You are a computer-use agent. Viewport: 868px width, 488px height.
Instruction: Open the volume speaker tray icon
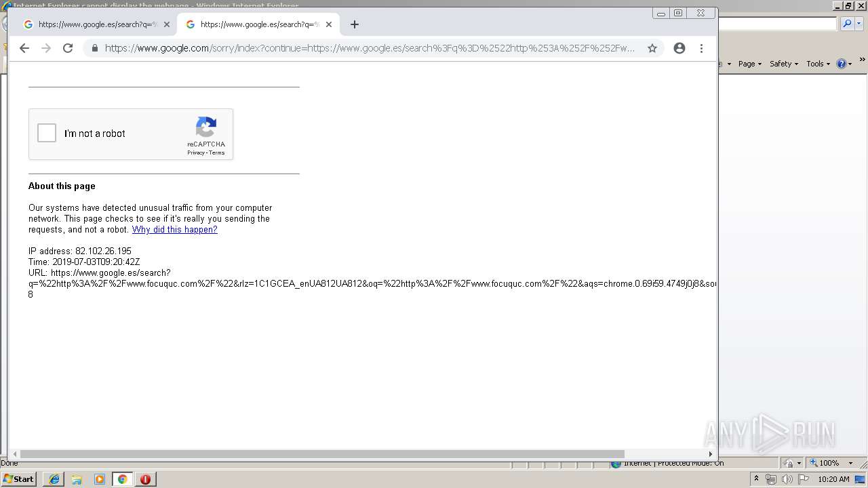click(787, 479)
